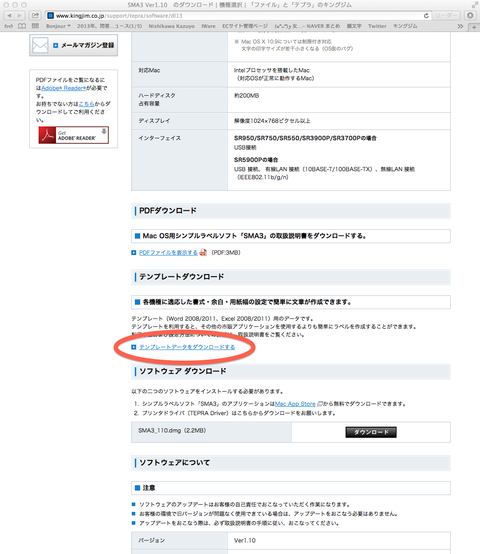Open the NAVER まとめ bookmark
The width and height of the screenshot is (480, 554).
click(x=307, y=26)
